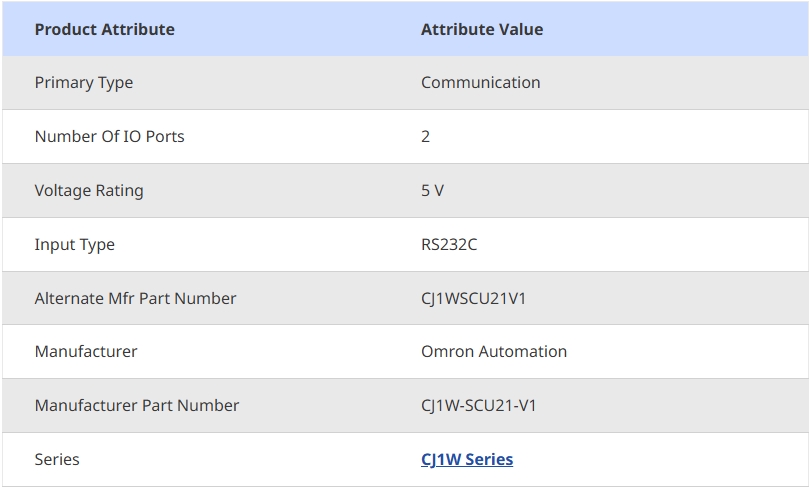
Task: Click the 5 V voltage value
Action: pos(432,190)
